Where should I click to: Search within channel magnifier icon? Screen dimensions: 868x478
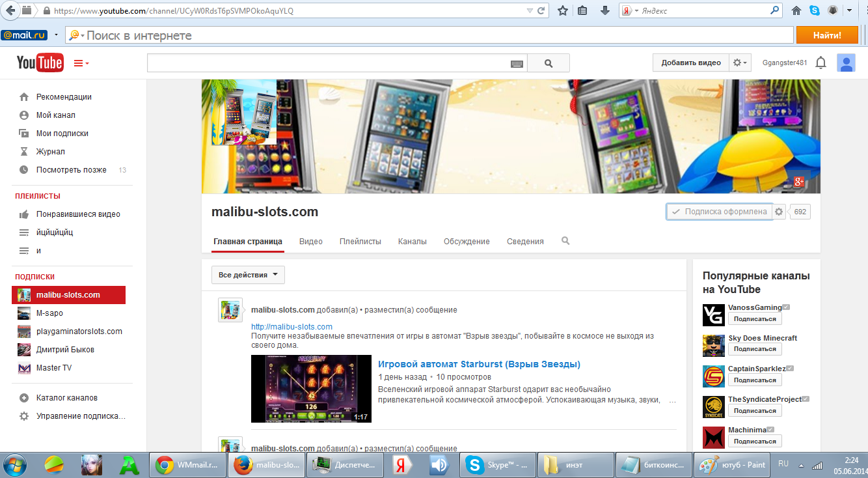[x=565, y=241]
